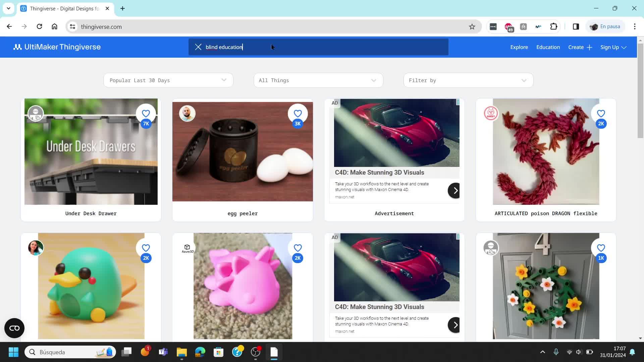
Task: Open the green penguin thumbnail
Action: (x=91, y=286)
